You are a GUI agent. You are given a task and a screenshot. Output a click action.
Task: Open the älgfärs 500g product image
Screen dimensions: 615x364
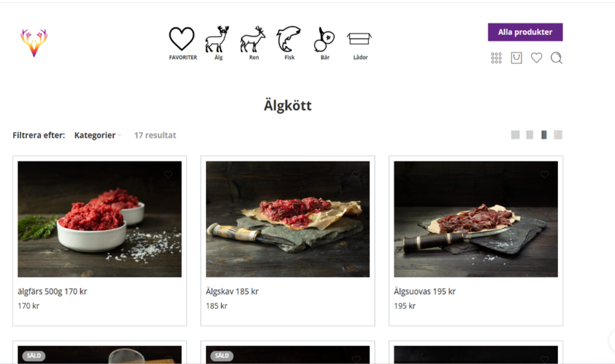pyautogui.click(x=100, y=219)
